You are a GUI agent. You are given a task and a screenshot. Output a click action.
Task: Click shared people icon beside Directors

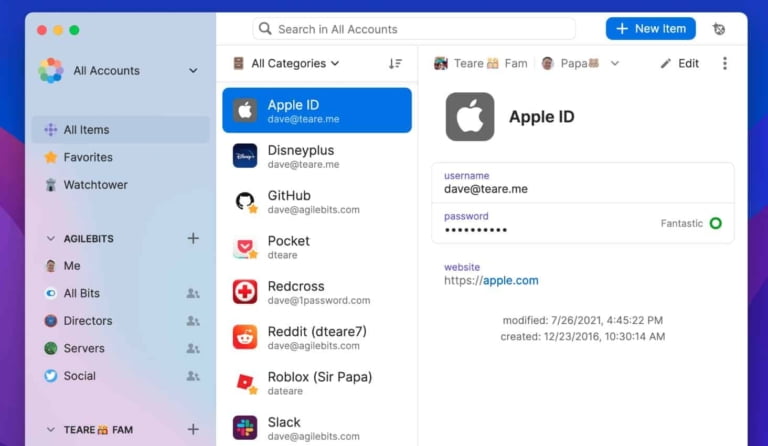(x=193, y=321)
